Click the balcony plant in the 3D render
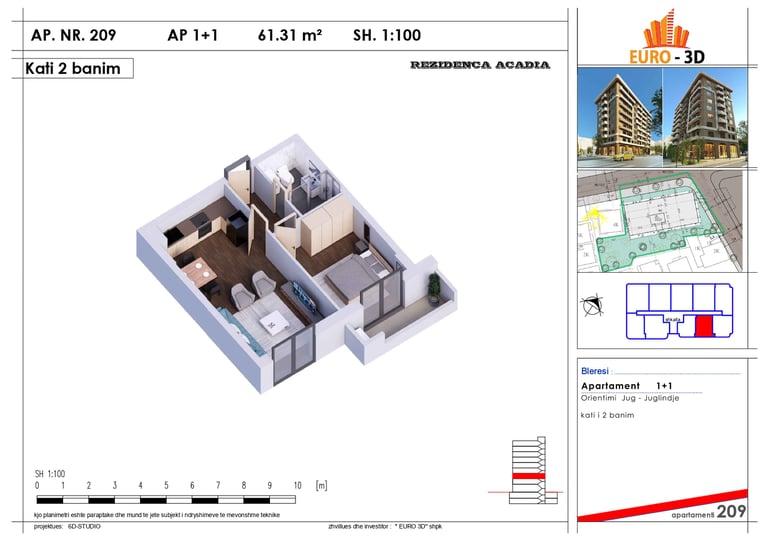This screenshot has width=768, height=542. click(434, 289)
